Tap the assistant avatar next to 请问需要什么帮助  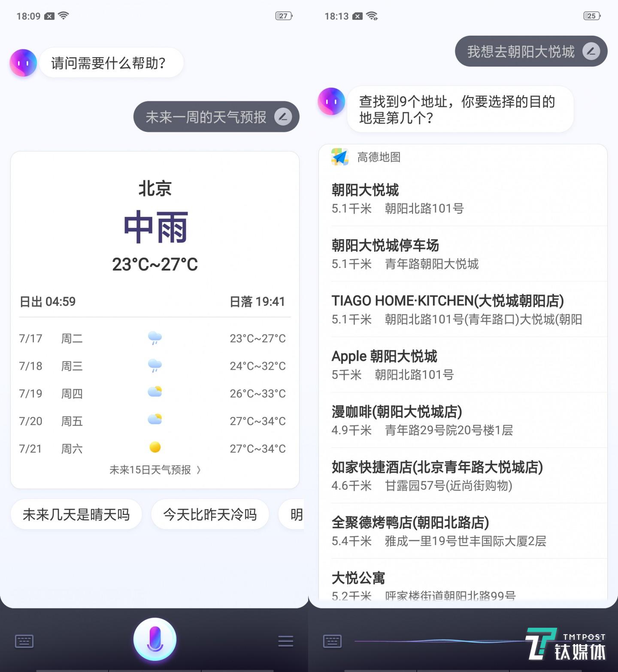(x=23, y=63)
